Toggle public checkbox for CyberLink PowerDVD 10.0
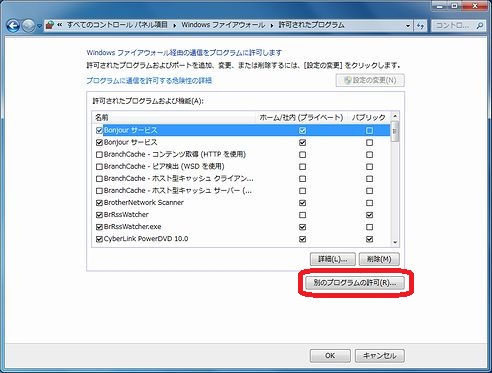The image size is (492, 373). pos(369,239)
